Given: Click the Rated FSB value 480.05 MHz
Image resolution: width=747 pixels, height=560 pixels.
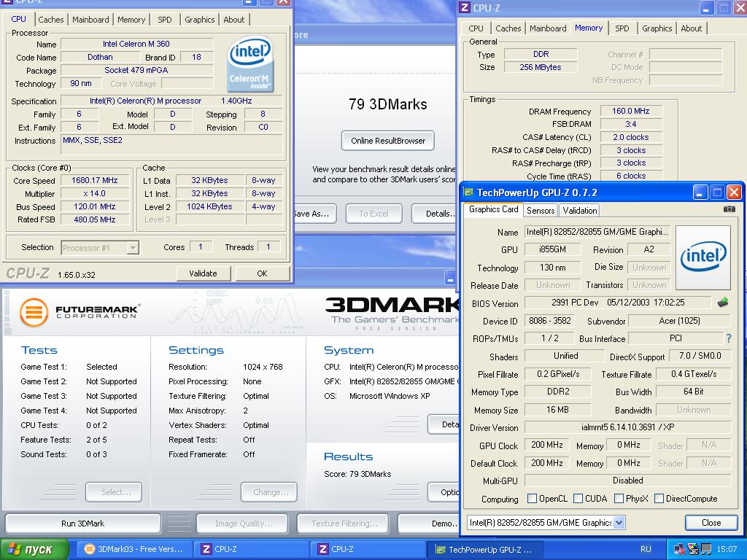Looking at the screenshot, I should [x=94, y=219].
